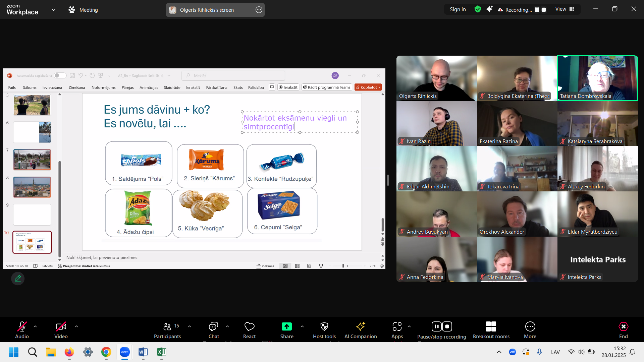Screen dimensions: 644x362
Task: Open the Chat panel
Action: pos(214,330)
